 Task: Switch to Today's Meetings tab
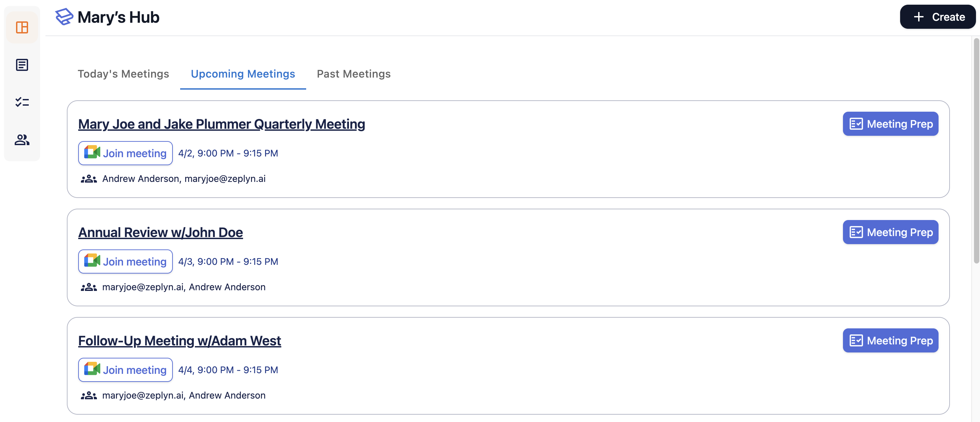pyautogui.click(x=123, y=74)
